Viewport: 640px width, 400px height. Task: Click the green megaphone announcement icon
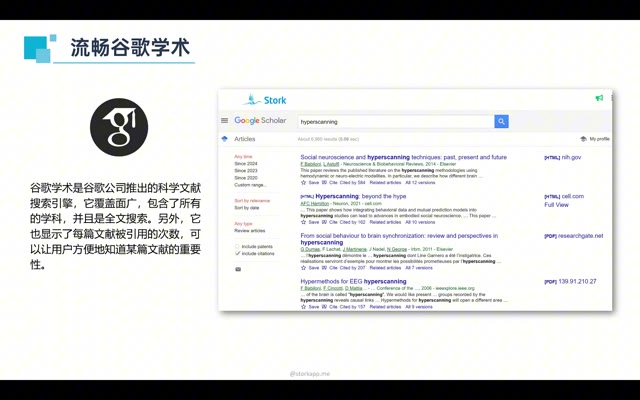[x=599, y=98]
